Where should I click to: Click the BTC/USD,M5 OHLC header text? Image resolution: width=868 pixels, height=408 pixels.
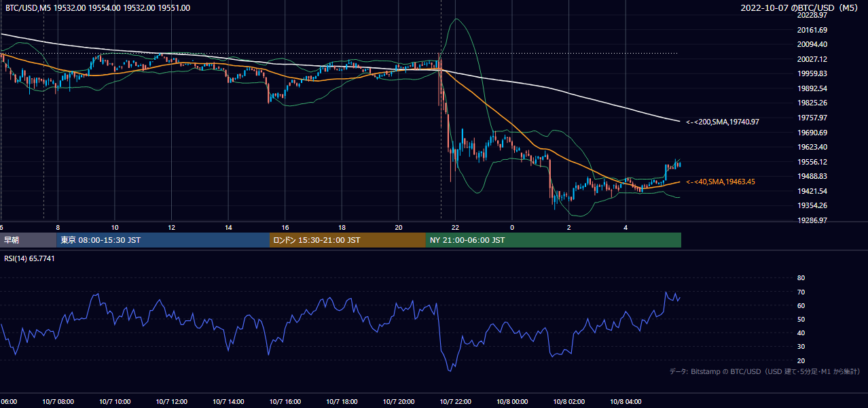98,7
